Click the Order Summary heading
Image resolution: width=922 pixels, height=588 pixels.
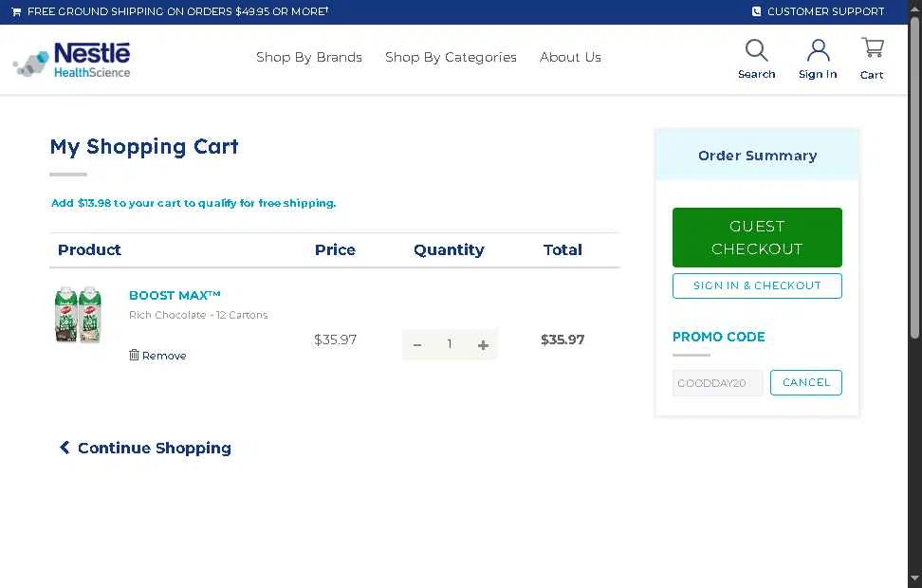point(757,156)
